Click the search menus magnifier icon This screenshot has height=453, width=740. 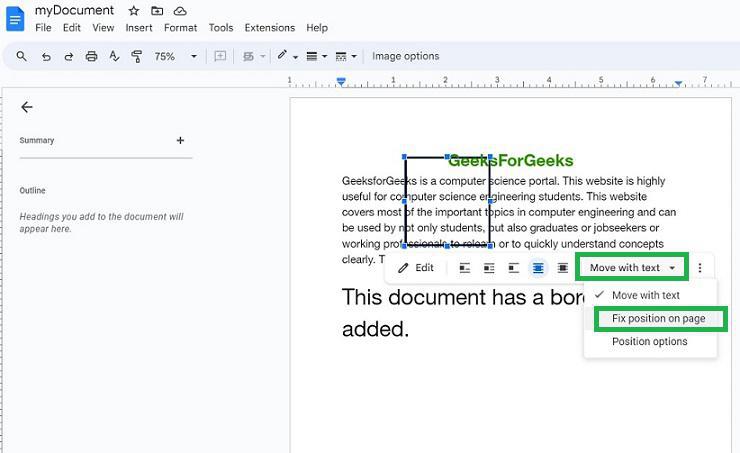tap(21, 56)
